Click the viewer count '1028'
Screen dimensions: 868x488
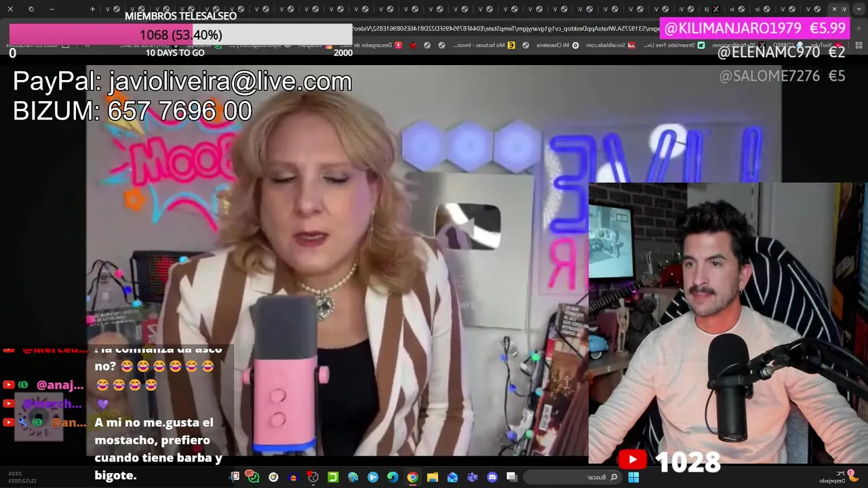click(688, 462)
